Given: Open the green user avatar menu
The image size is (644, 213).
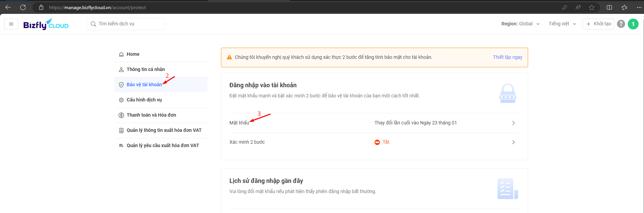Looking at the screenshot, I should (633, 24).
